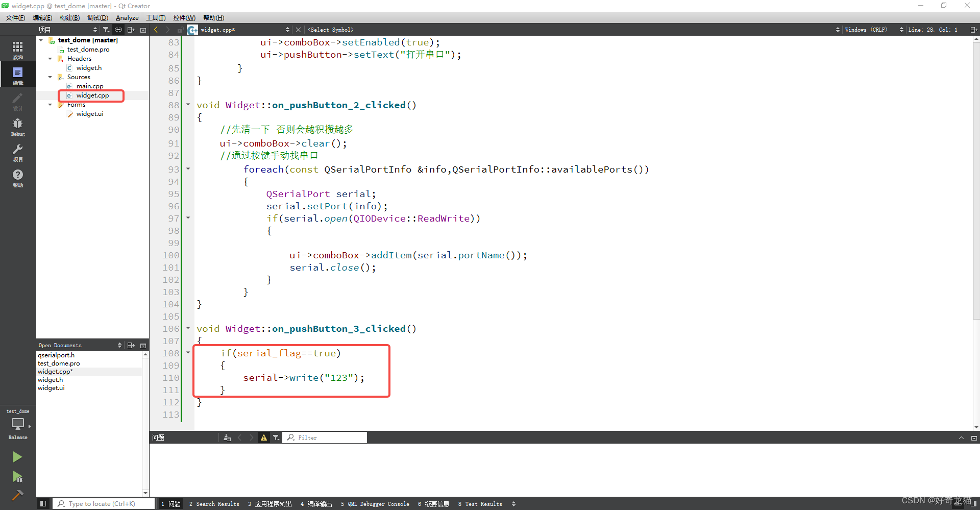Open the Welcome mode in the left sidebar

[18, 50]
